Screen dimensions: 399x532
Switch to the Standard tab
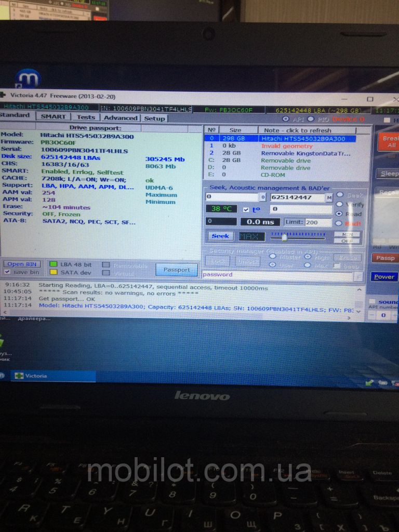tap(16, 115)
